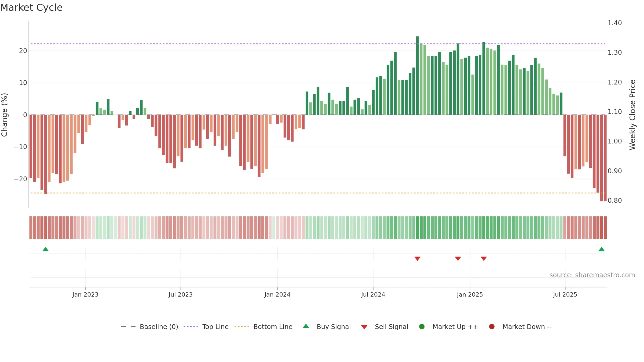The width and height of the screenshot is (644, 362).
Task: Click the 0.80 price axis value
Action: 615,201
